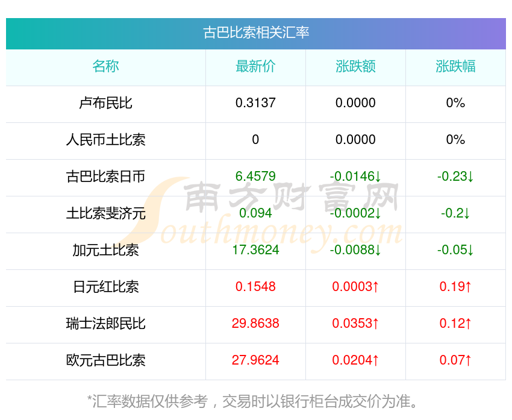This screenshot has height=420, width=512.
Task: Select the 名称 column header
Action: pyautogui.click(x=105, y=66)
